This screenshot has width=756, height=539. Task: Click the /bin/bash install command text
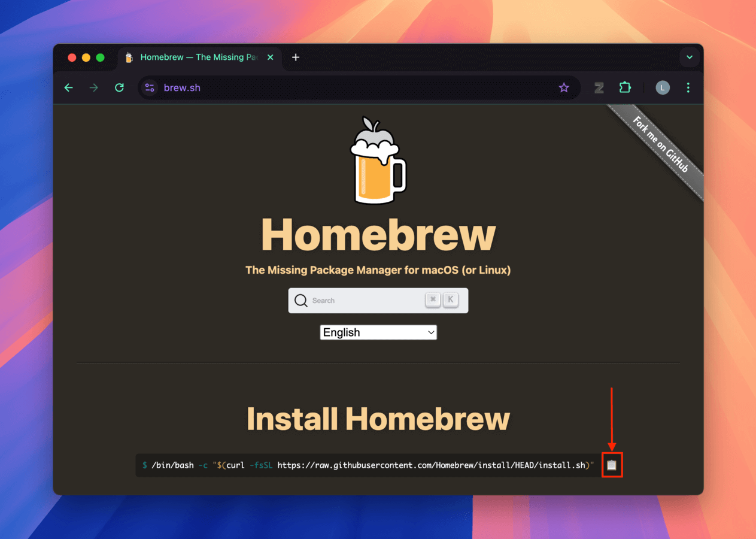click(368, 465)
